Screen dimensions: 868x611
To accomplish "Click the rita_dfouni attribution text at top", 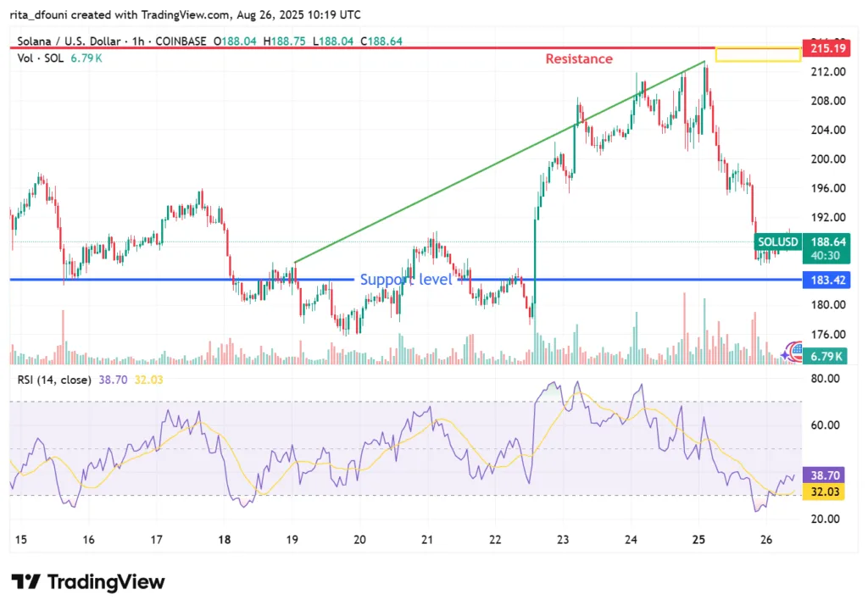I will (186, 15).
